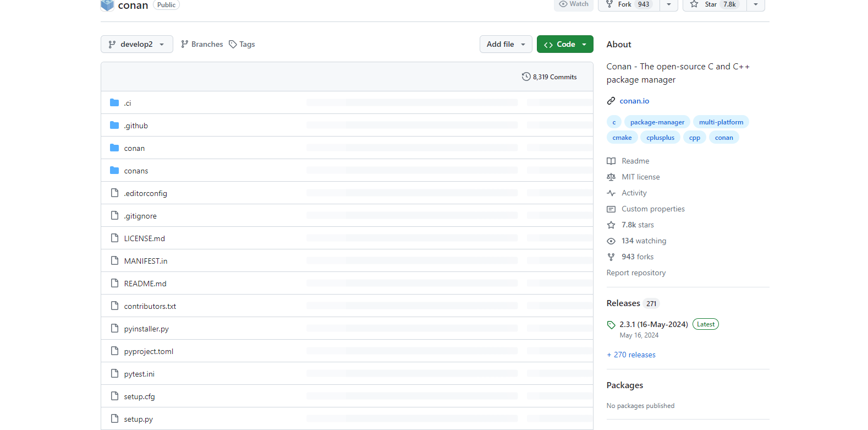Open release 2.3.1 (16-May-2024)
Image resolution: width=868 pixels, height=430 pixels.
[x=653, y=324]
